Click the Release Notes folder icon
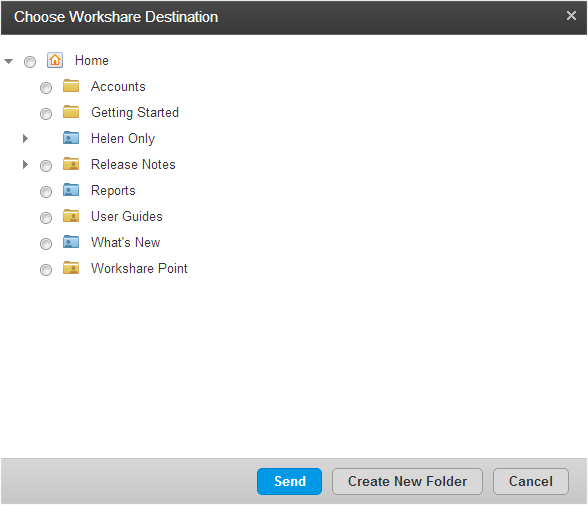588x505 pixels. (71, 164)
